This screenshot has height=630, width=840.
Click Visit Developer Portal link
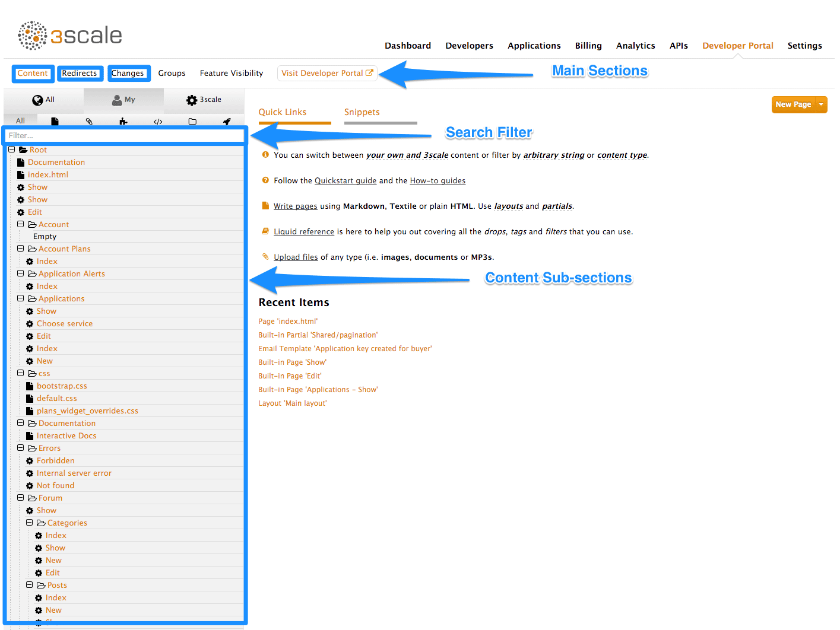[327, 74]
